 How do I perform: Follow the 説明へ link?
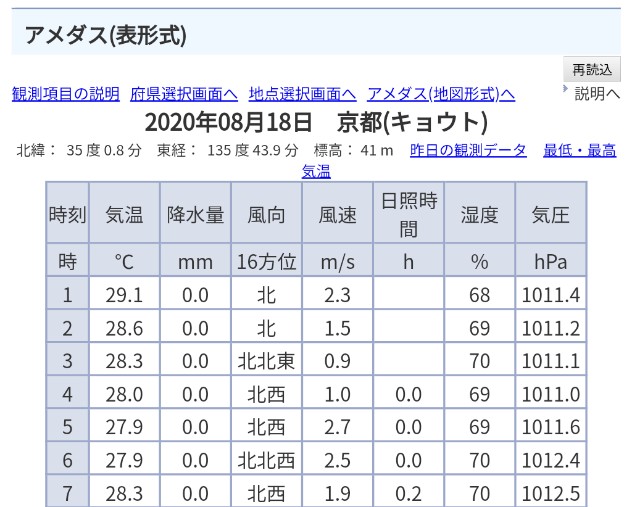click(598, 93)
